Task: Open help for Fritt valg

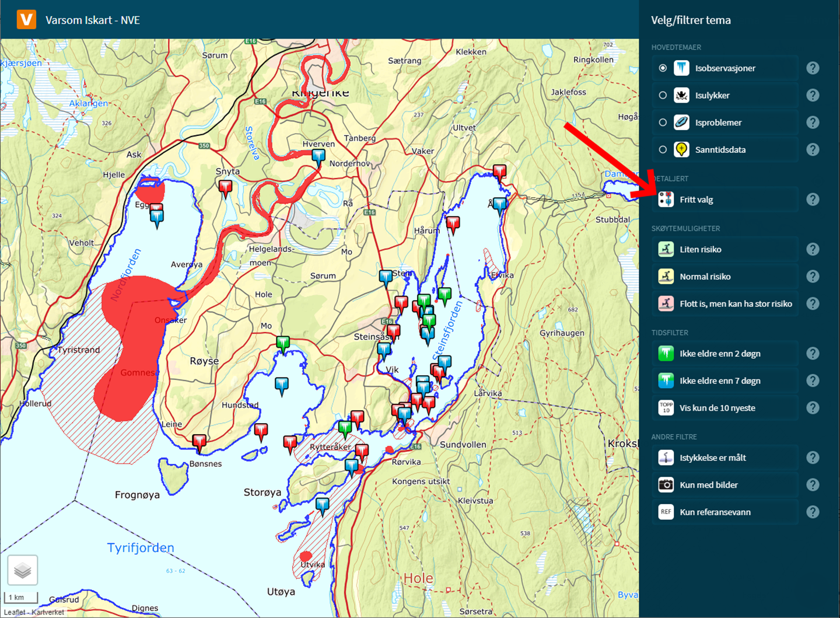Action: click(x=813, y=200)
